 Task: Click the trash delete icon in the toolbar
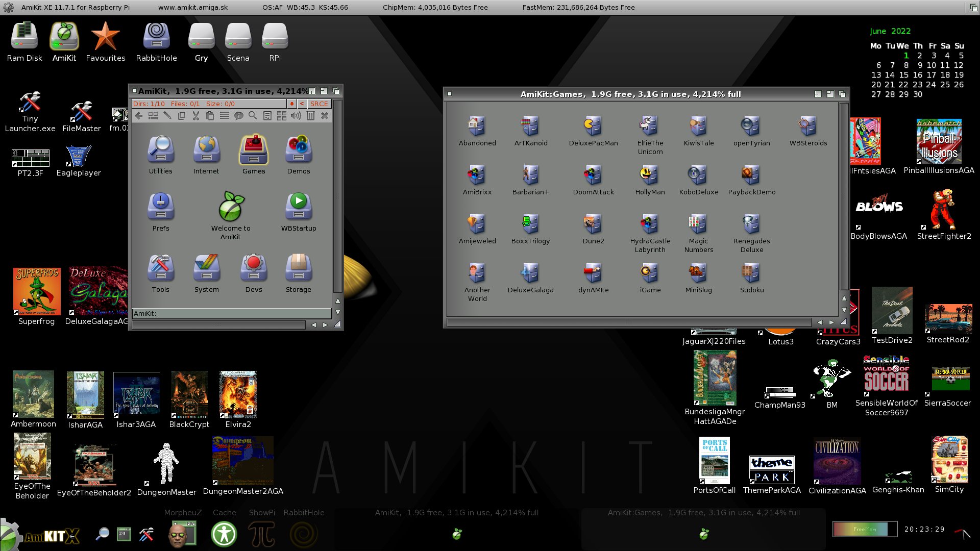tap(310, 116)
